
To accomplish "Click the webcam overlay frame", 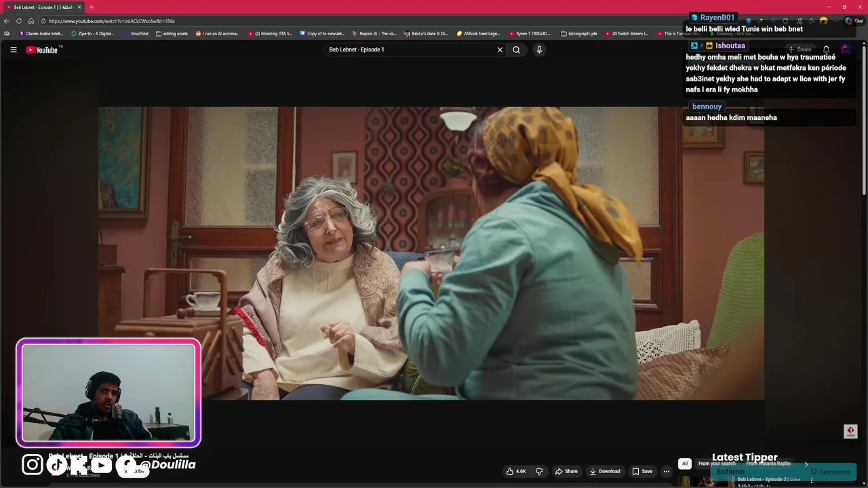I will click(108, 393).
